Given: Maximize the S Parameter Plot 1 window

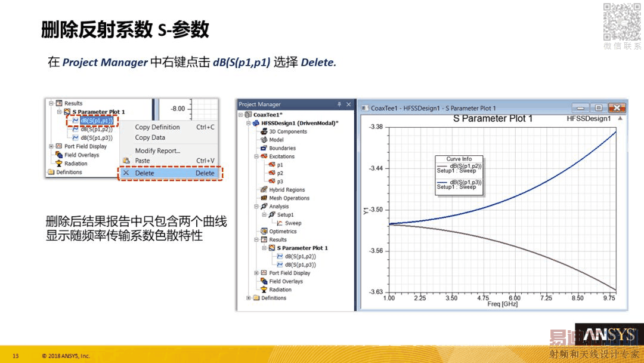Looking at the screenshot, I should tap(599, 108).
